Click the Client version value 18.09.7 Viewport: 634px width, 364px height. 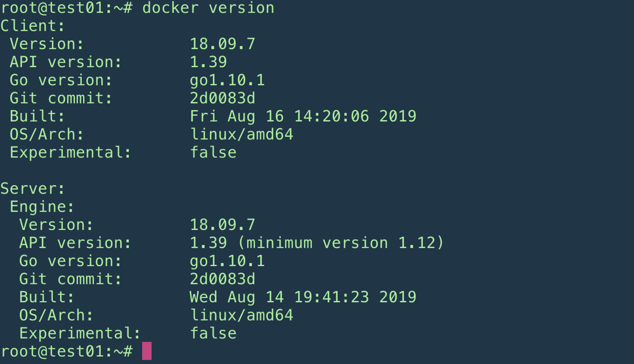[x=222, y=44]
